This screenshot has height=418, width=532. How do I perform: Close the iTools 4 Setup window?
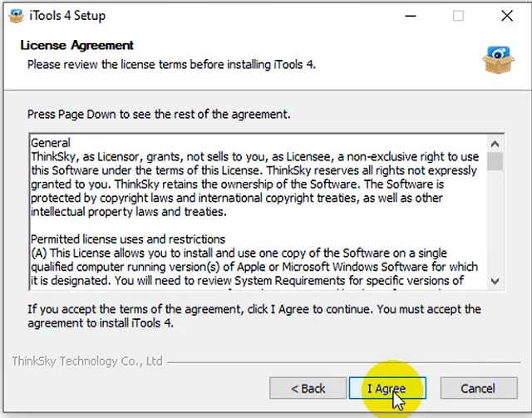507,16
